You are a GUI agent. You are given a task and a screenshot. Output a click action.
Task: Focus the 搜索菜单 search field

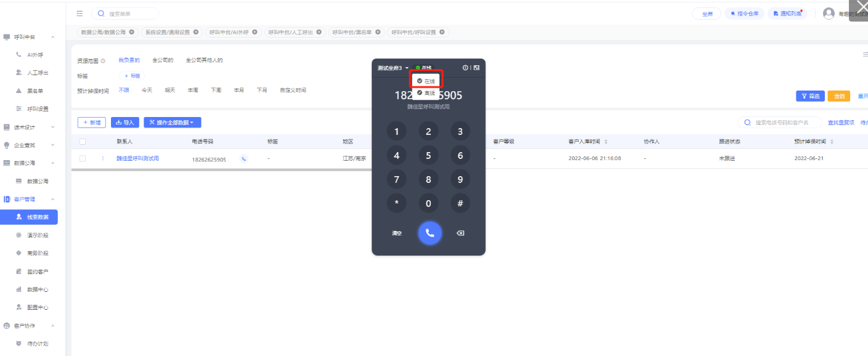pos(125,14)
